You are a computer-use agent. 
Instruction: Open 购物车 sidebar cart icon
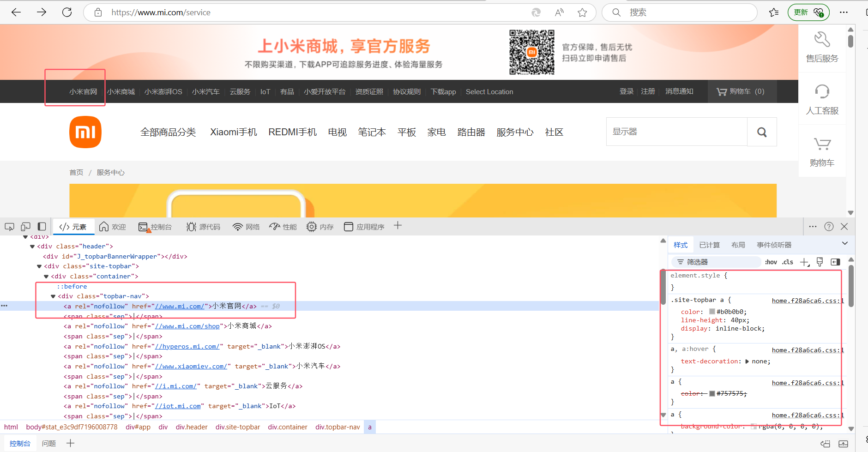click(x=822, y=144)
